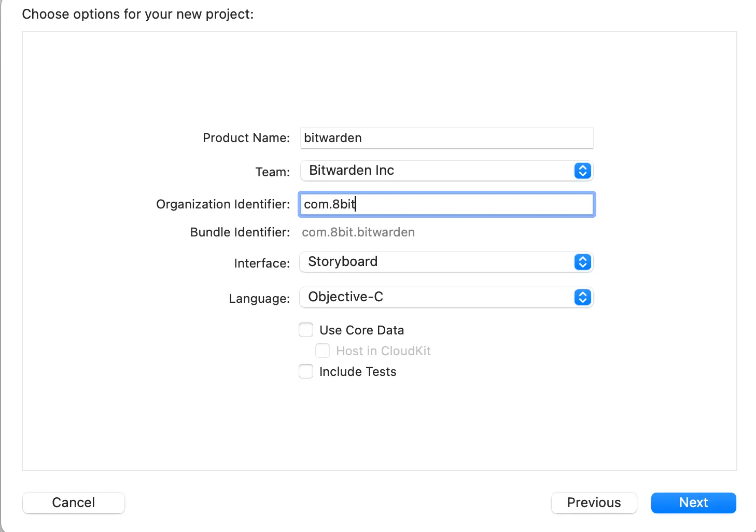The image size is (756, 532).
Task: Enable the Use Core Data checkbox
Action: [x=306, y=330]
